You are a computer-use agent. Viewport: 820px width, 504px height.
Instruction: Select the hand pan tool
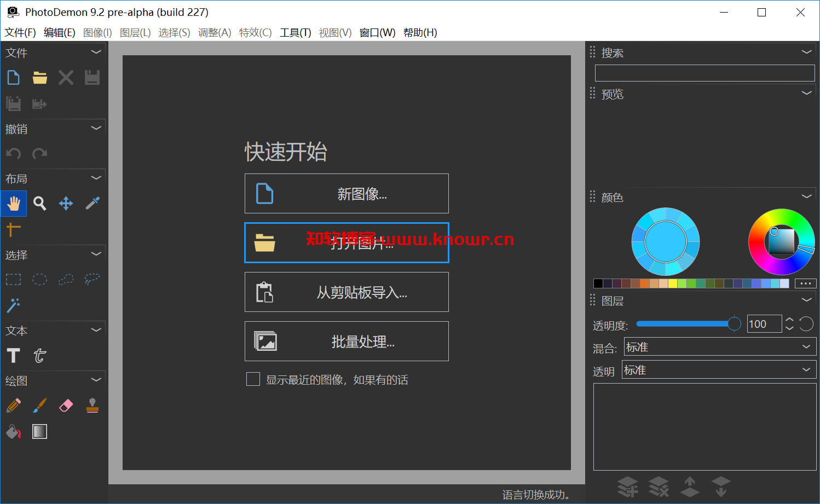(14, 204)
